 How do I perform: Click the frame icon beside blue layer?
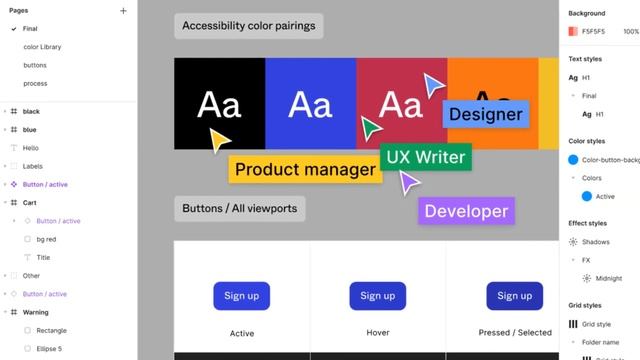tap(14, 129)
